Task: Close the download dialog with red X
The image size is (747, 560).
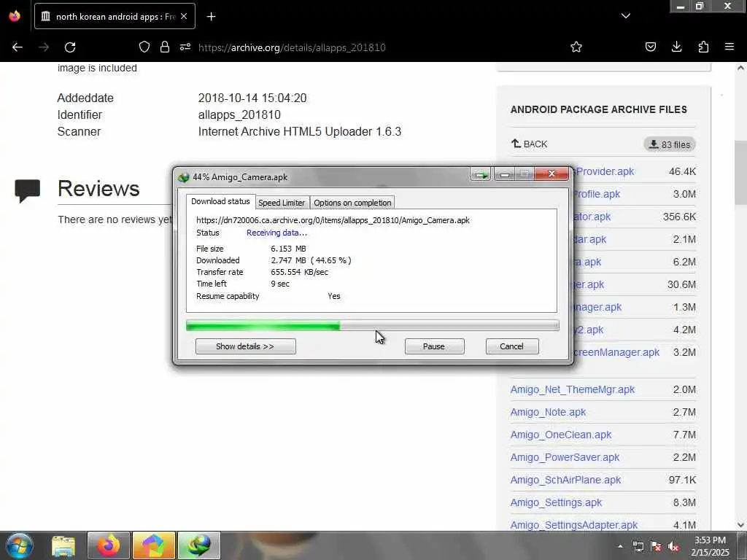Action: [551, 174]
